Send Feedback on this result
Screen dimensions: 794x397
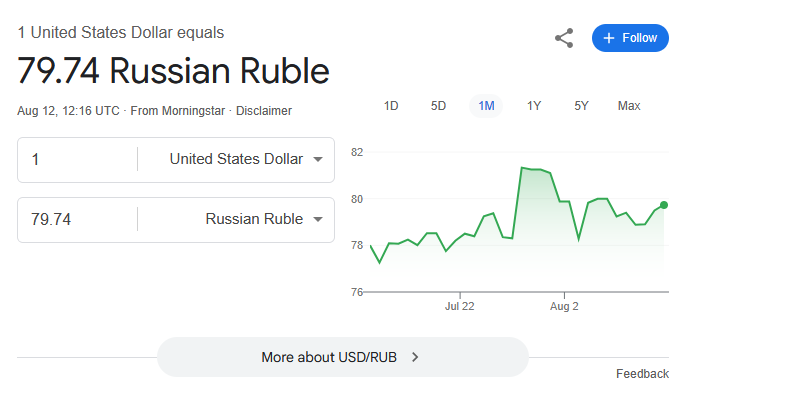tap(642, 374)
